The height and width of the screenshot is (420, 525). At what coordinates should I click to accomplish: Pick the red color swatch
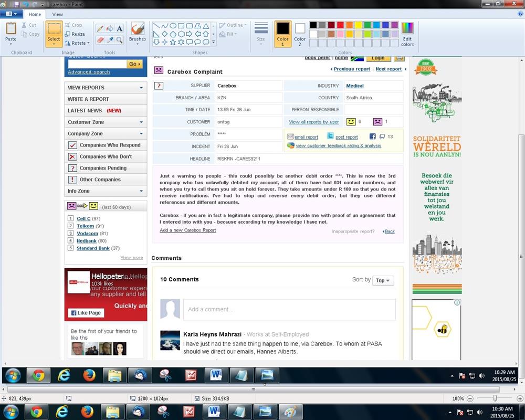pos(340,25)
